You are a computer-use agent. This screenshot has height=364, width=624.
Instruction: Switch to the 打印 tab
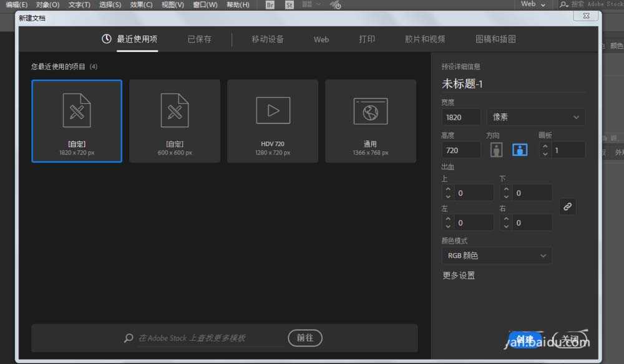367,39
